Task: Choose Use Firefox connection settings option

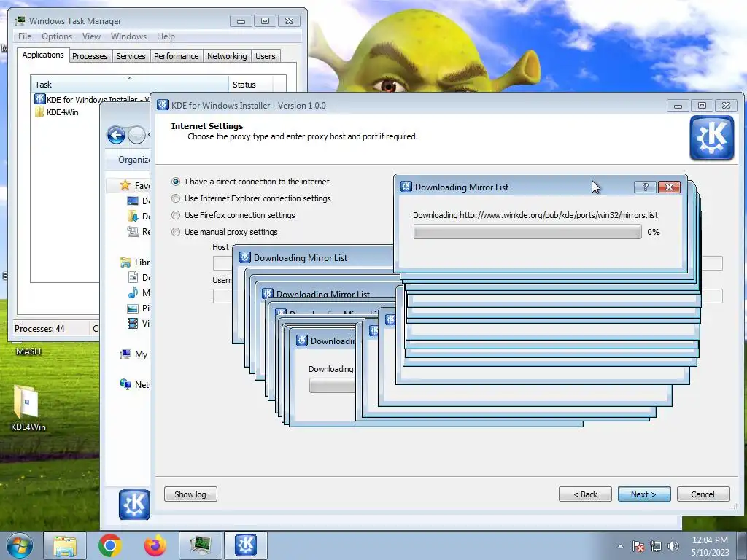Action: (x=233, y=215)
